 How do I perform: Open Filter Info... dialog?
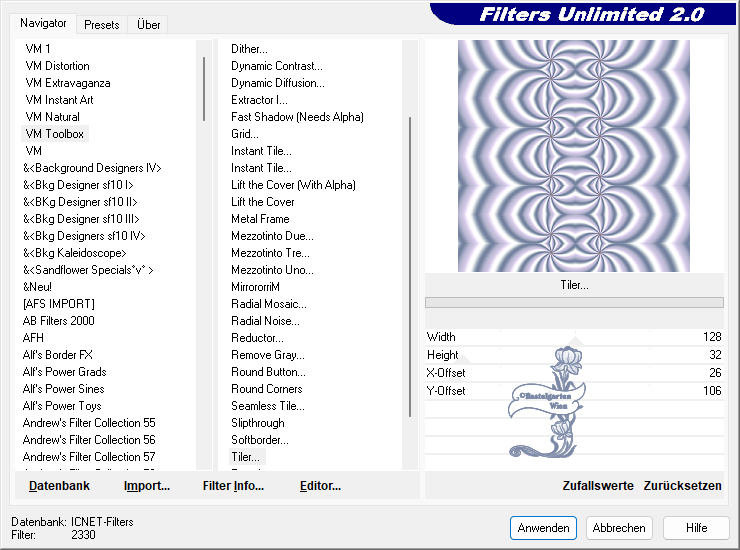point(233,486)
